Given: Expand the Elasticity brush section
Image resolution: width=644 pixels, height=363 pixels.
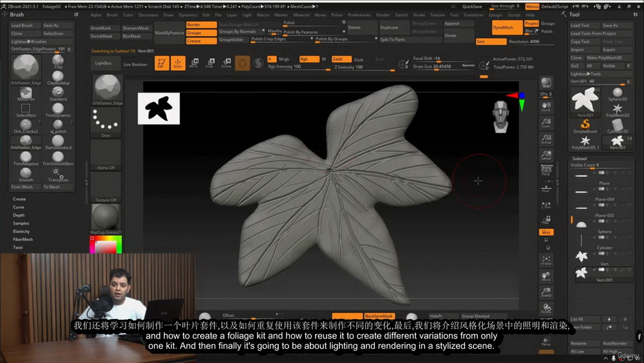Looking at the screenshot, I should coord(21,231).
